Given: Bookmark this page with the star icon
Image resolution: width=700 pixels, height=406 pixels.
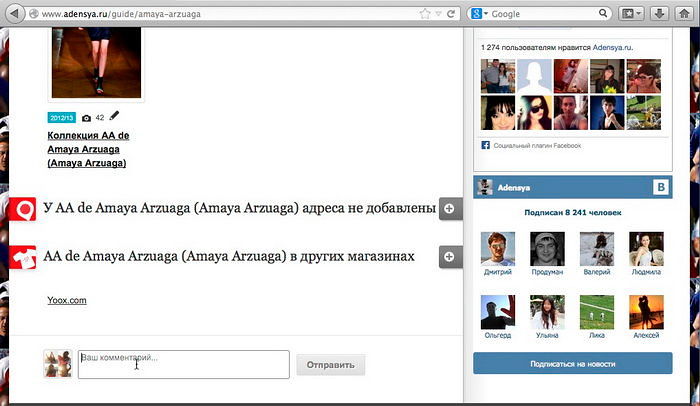Looking at the screenshot, I should point(425,14).
